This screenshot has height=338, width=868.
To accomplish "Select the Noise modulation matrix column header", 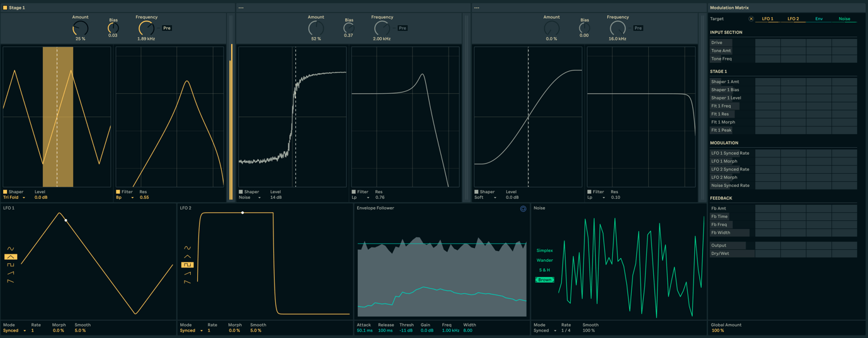I will (x=844, y=19).
